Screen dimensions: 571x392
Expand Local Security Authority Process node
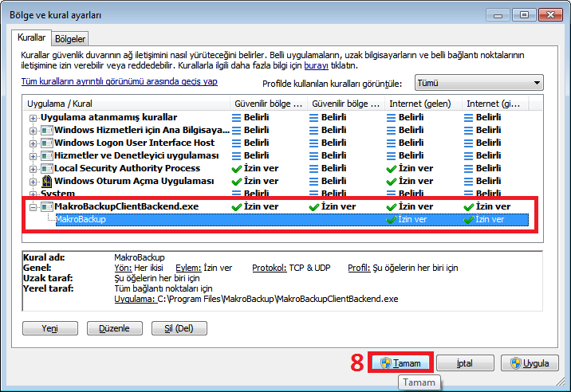coord(33,169)
